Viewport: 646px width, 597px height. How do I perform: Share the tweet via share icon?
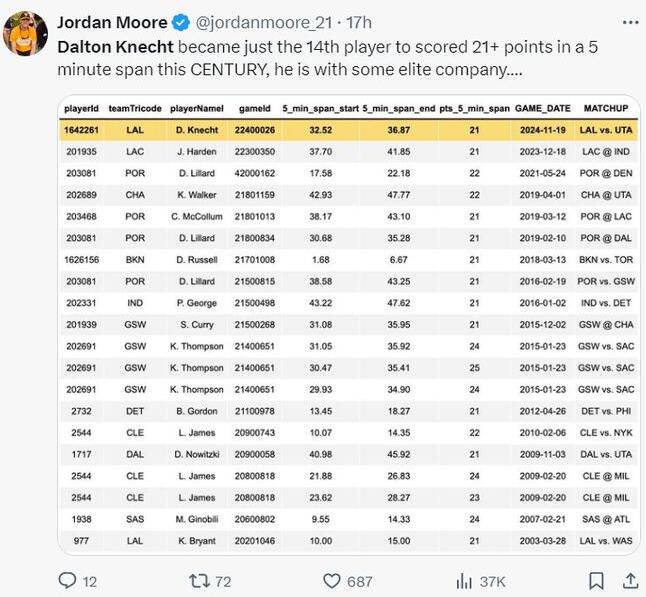[x=631, y=580]
